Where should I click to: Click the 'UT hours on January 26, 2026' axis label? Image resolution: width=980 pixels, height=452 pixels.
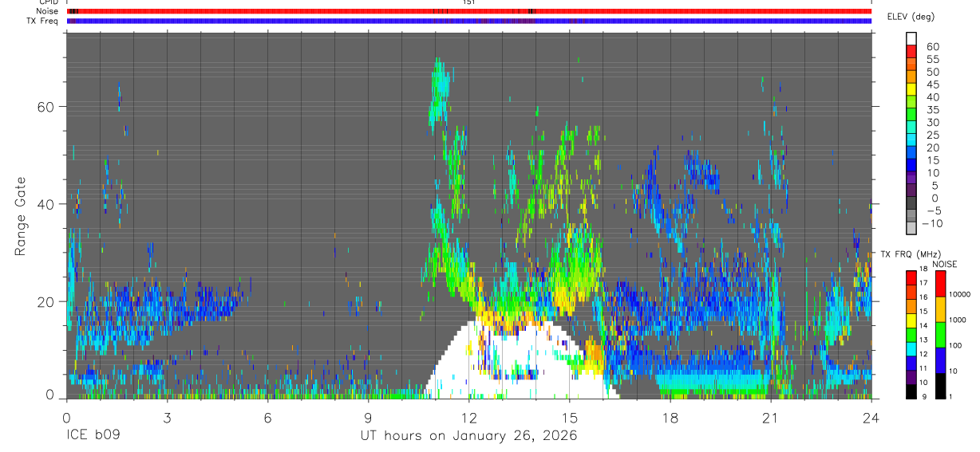(468, 436)
